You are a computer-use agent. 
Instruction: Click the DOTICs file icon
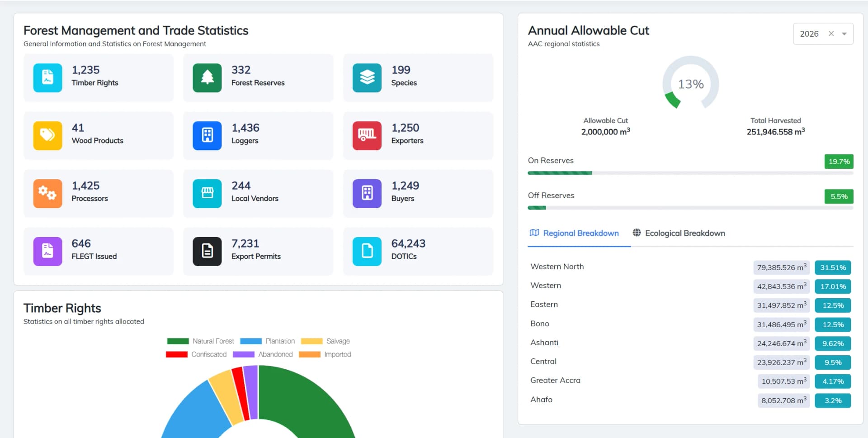[367, 252]
